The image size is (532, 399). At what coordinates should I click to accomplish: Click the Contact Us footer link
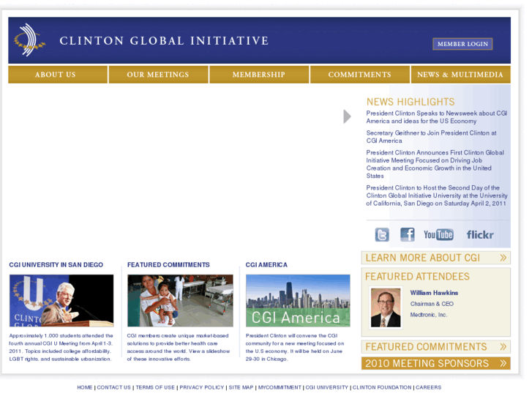click(x=113, y=387)
